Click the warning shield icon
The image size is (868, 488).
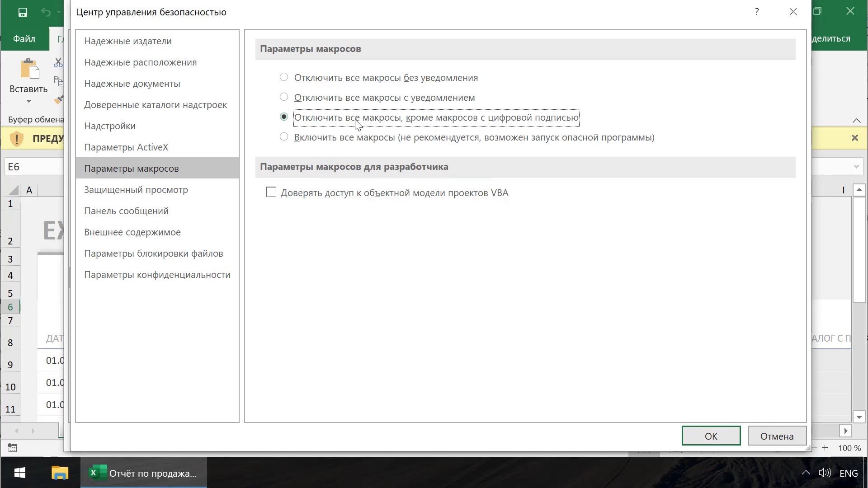coord(17,138)
